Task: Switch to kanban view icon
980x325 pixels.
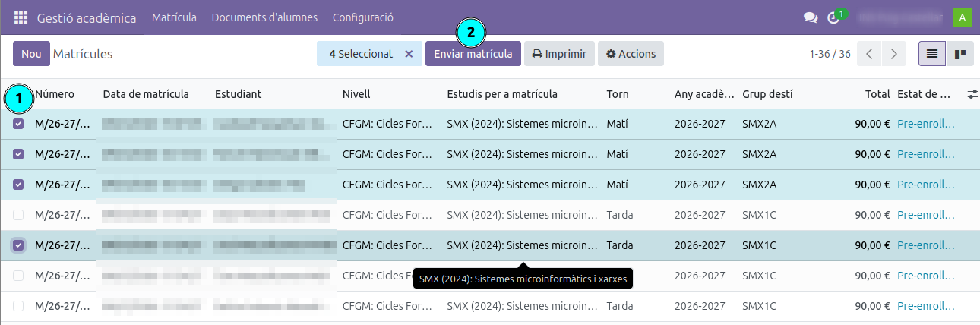Action: point(959,54)
